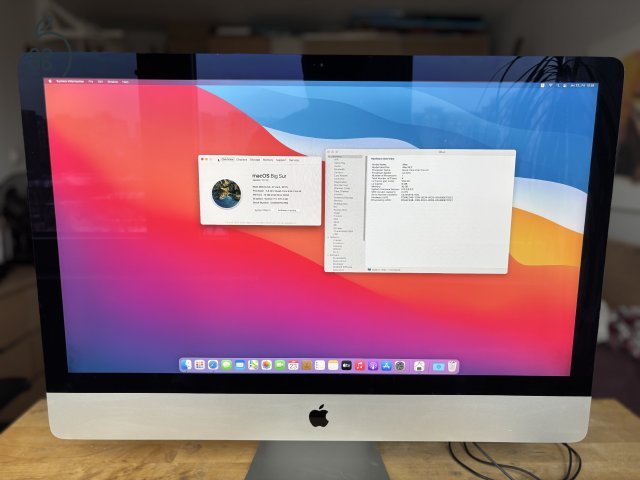Click the house icon in the Dock
640x480 pixels.
coord(419,366)
